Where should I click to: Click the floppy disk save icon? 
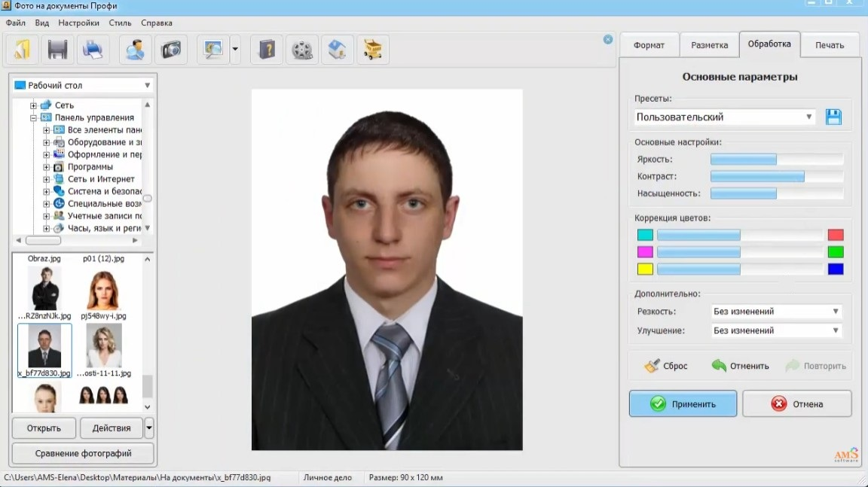pyautogui.click(x=57, y=50)
